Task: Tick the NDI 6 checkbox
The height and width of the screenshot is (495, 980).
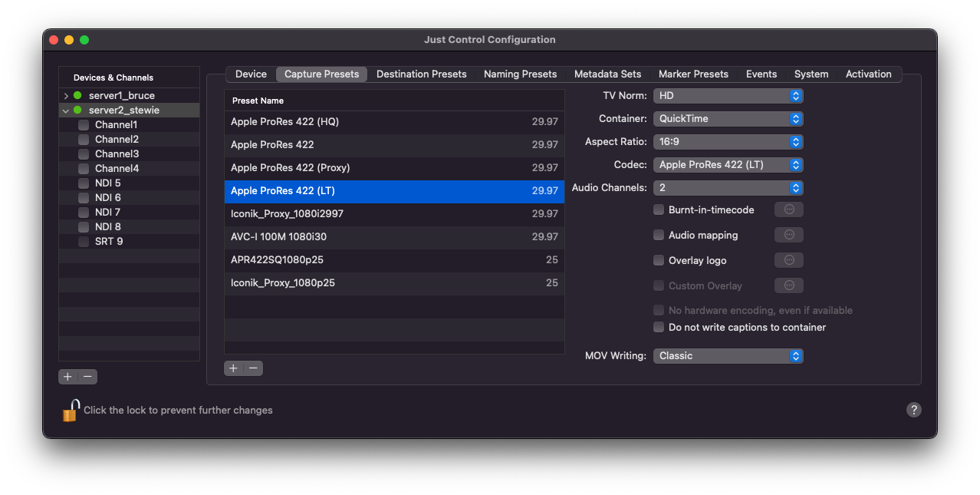Action: pyautogui.click(x=84, y=198)
